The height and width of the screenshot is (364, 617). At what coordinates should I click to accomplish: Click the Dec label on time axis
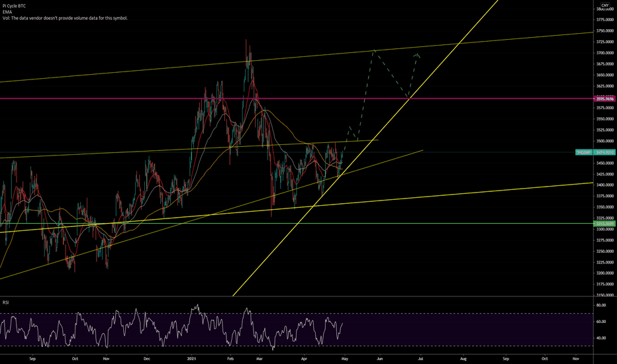[147, 359]
